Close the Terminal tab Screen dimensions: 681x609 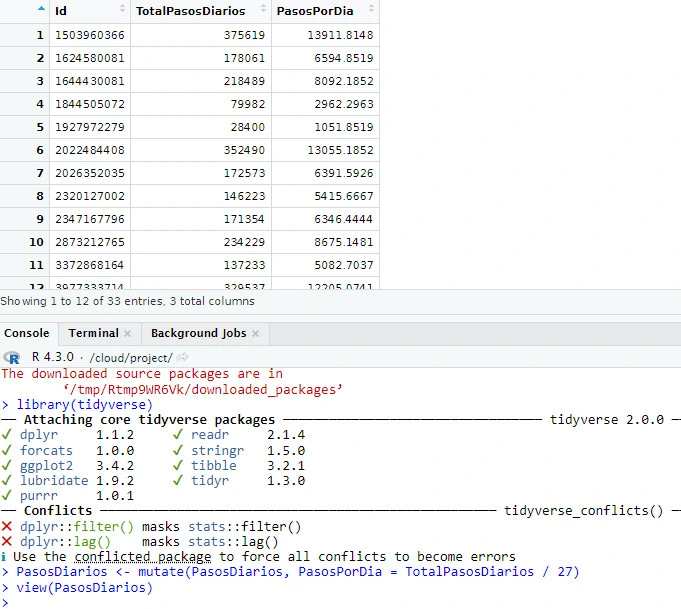click(128, 333)
